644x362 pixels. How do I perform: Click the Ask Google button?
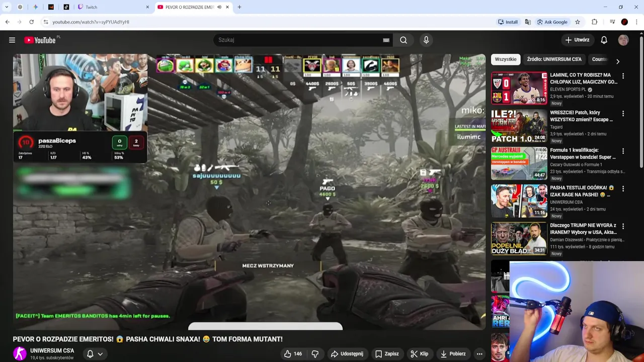552,22
